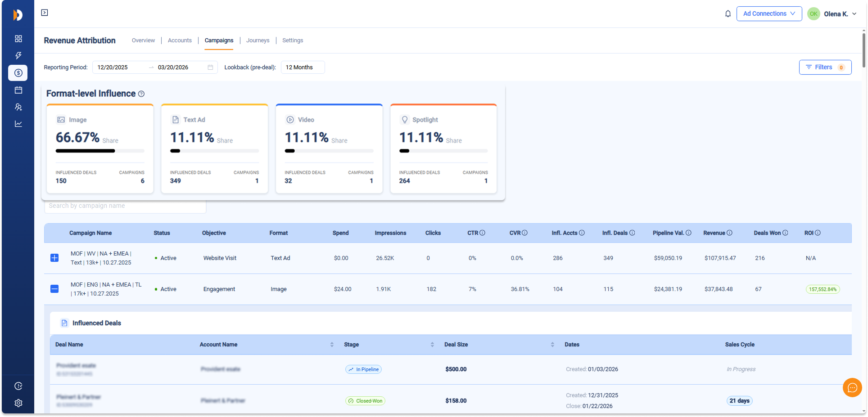The width and height of the screenshot is (868, 417).
Task: Click the campaign name search field
Action: [125, 206]
